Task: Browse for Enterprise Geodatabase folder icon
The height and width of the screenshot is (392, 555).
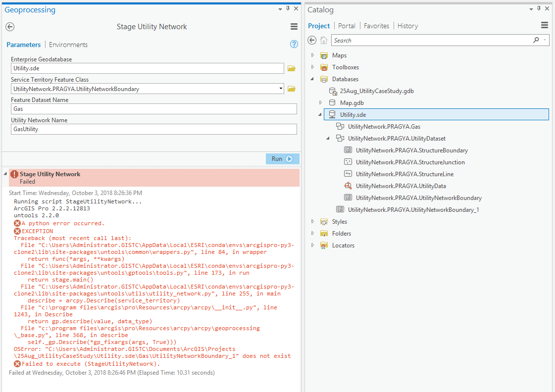Action: pos(292,68)
